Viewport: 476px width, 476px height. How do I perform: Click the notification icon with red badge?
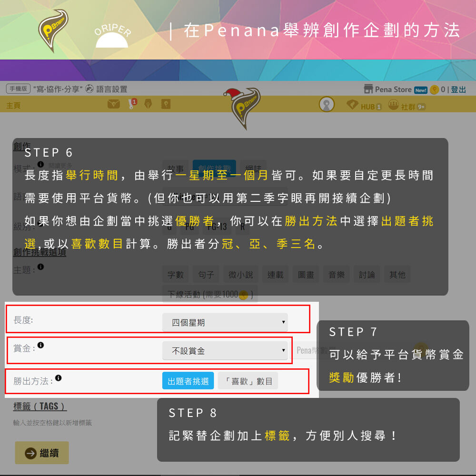pyautogui.click(x=132, y=103)
